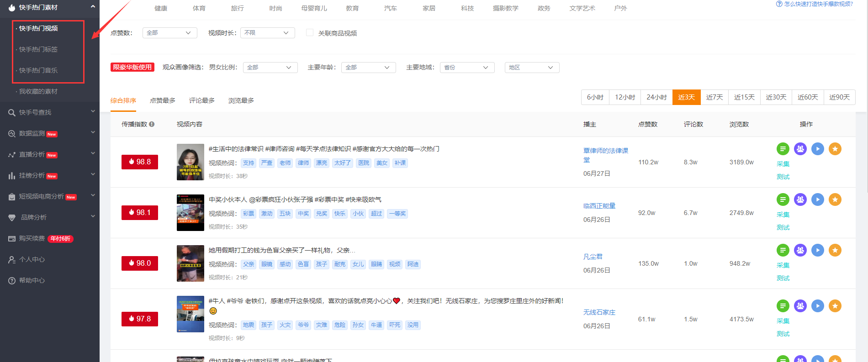The width and height of the screenshot is (868, 362).
Task: Open the 点赞数 dropdown
Action: click(x=170, y=33)
